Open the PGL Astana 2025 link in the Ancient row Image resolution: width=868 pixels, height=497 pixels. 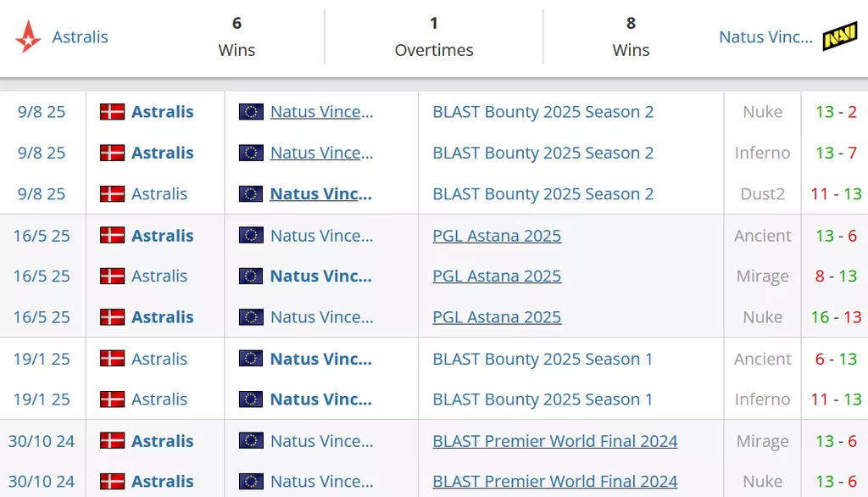[x=497, y=236]
